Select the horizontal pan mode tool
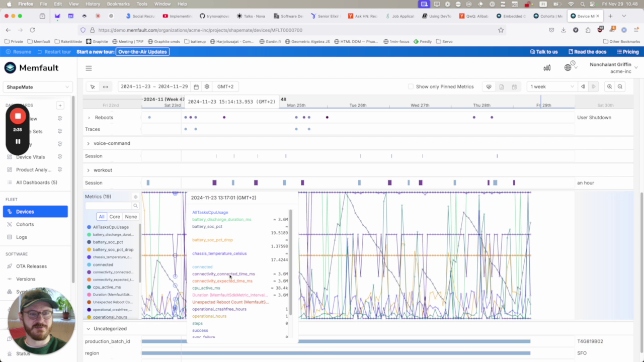The image size is (644, 362). tap(105, 86)
